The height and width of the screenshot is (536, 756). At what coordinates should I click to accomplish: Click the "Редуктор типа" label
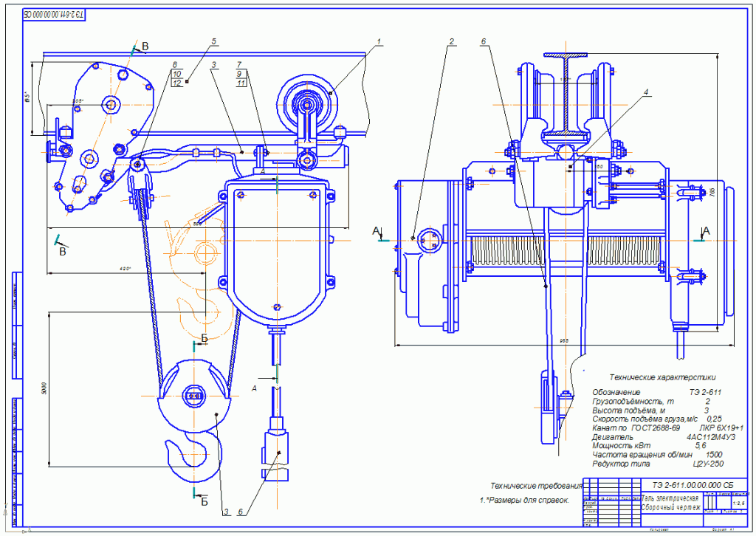(621, 464)
